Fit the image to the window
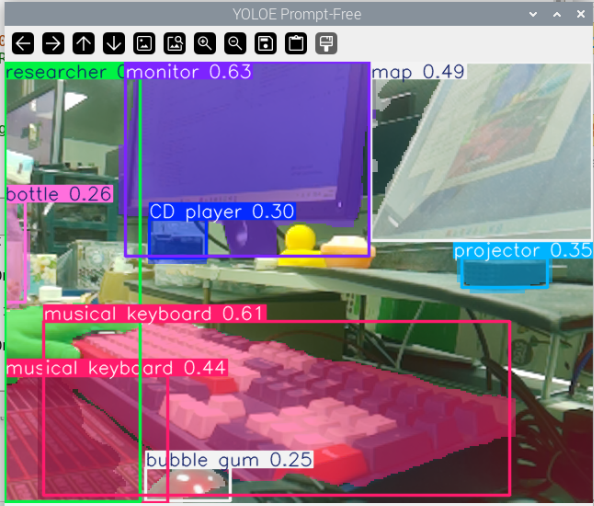 tap(174, 43)
